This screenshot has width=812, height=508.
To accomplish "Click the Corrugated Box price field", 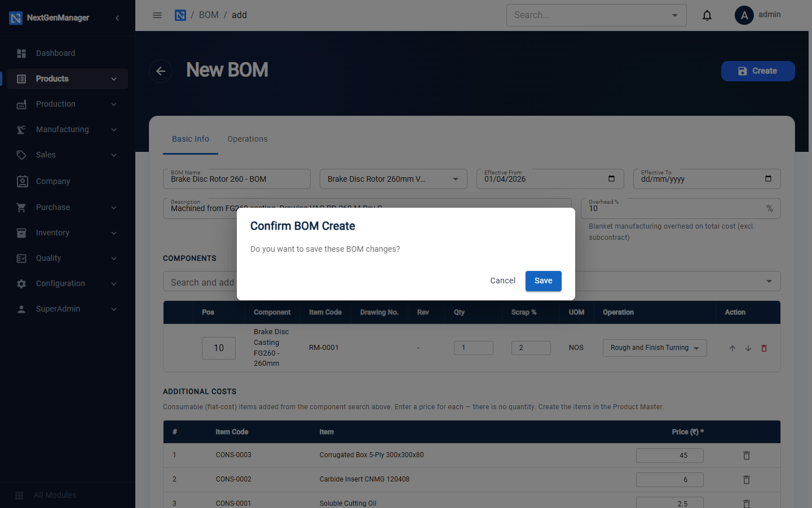I will [x=670, y=456].
